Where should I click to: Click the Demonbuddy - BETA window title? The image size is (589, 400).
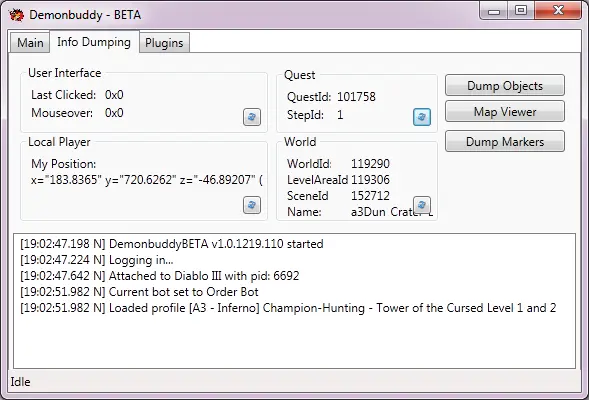click(85, 15)
